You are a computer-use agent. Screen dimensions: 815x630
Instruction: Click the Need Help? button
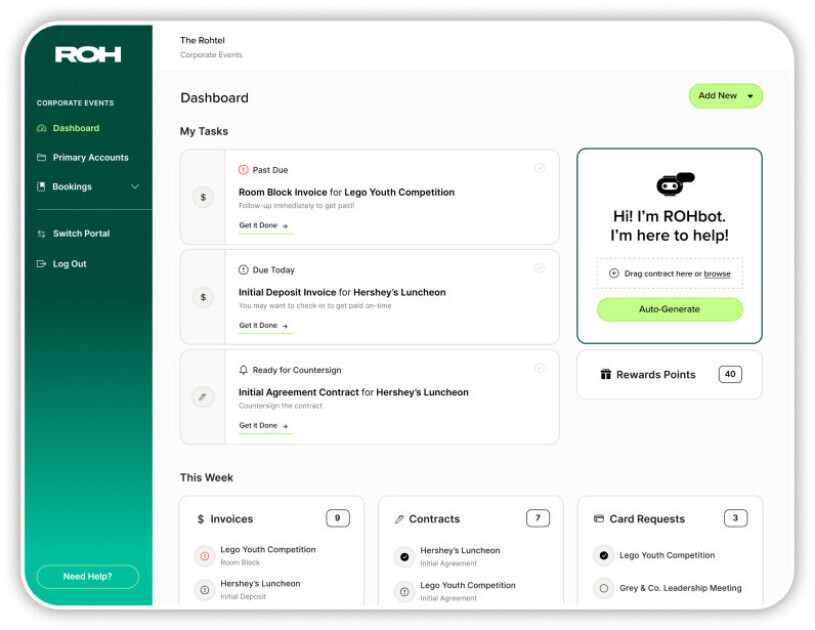click(88, 577)
